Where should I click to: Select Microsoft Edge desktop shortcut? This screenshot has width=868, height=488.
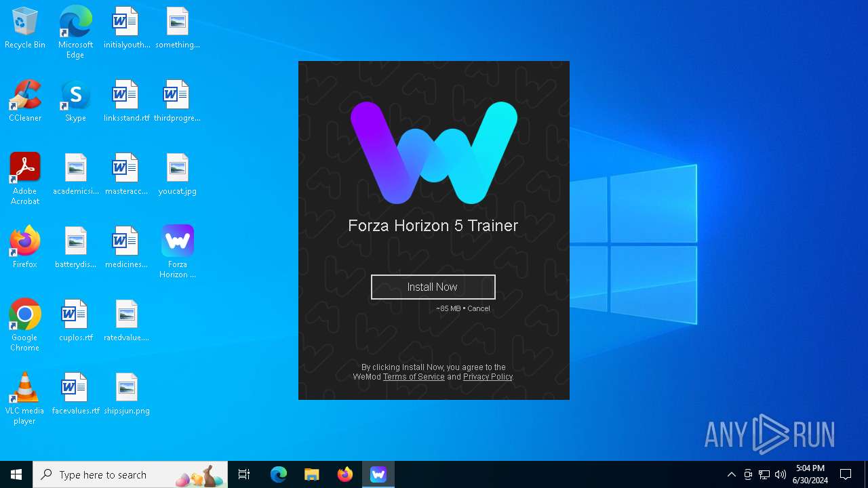(75, 32)
